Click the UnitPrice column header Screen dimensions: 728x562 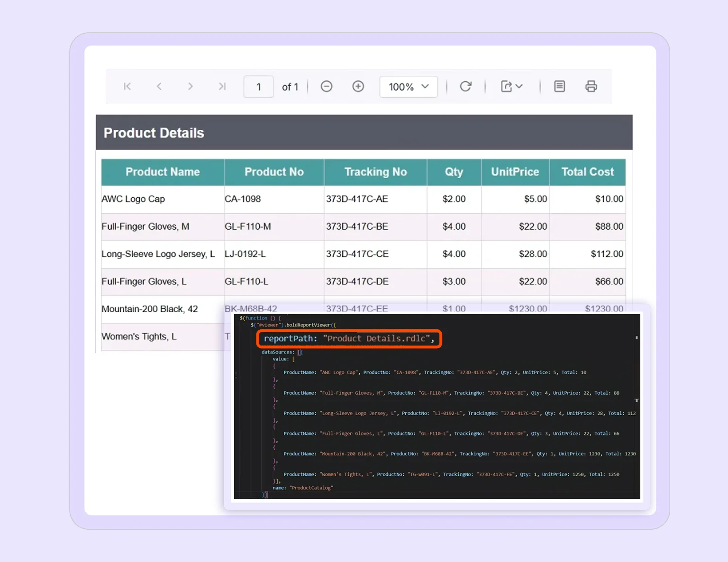pyautogui.click(x=515, y=172)
